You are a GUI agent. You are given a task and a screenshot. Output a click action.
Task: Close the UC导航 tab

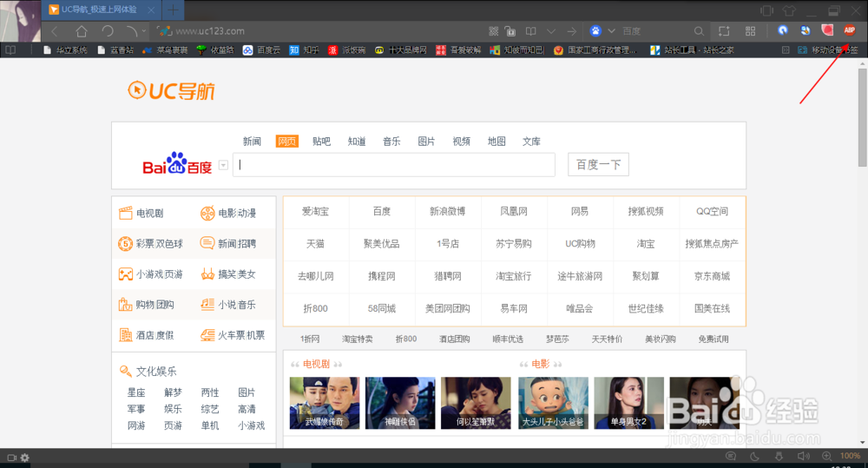151,10
